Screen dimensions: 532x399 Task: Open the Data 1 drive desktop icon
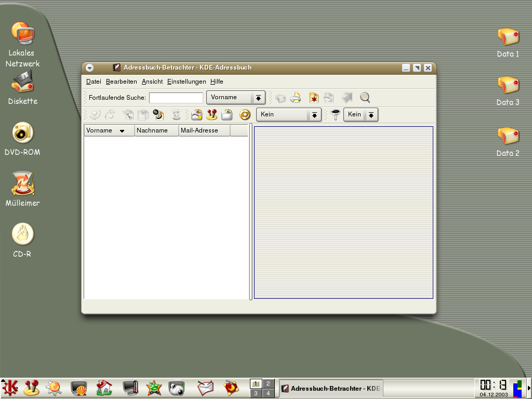click(508, 43)
